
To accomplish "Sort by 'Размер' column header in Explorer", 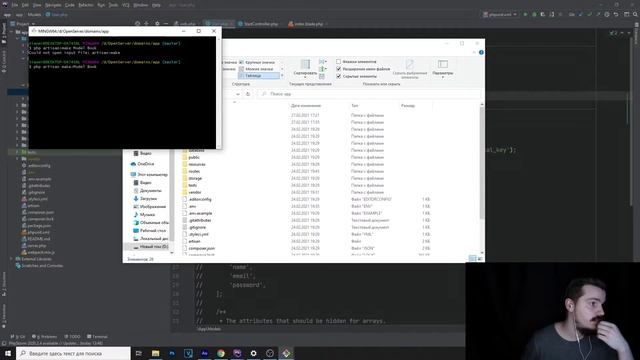I will (x=408, y=106).
